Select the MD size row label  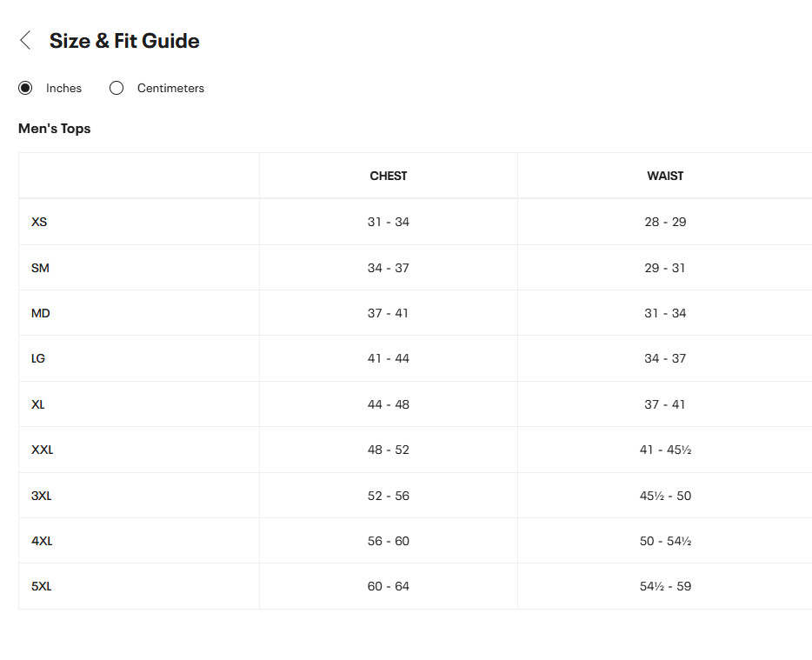click(40, 313)
